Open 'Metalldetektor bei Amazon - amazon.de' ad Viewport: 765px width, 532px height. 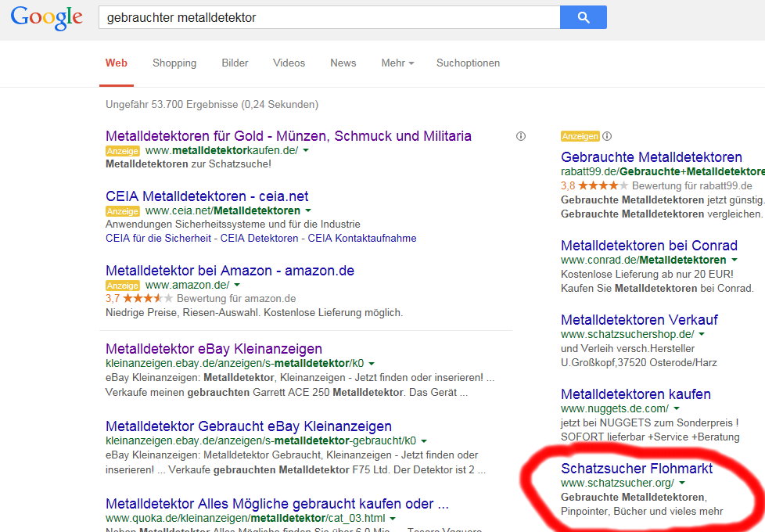point(230,271)
